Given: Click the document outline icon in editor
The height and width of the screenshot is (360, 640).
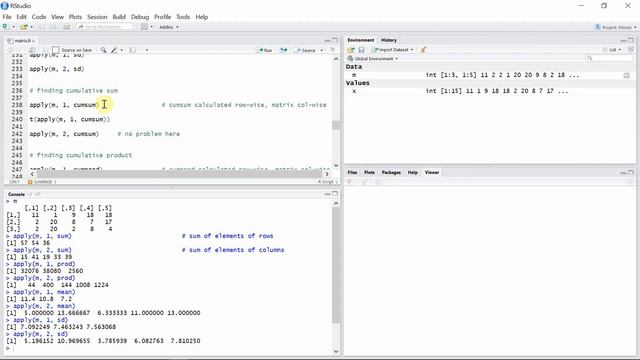Looking at the screenshot, I should point(333,50).
